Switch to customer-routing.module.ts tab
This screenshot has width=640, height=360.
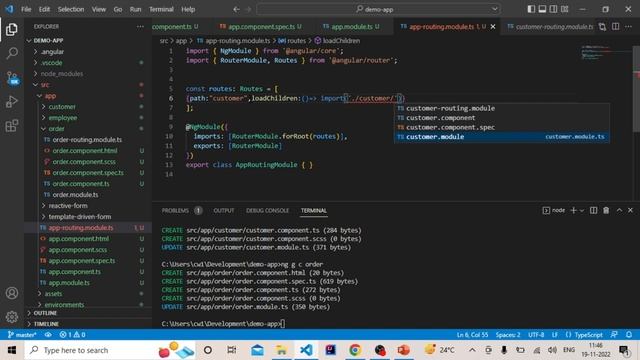point(550,27)
